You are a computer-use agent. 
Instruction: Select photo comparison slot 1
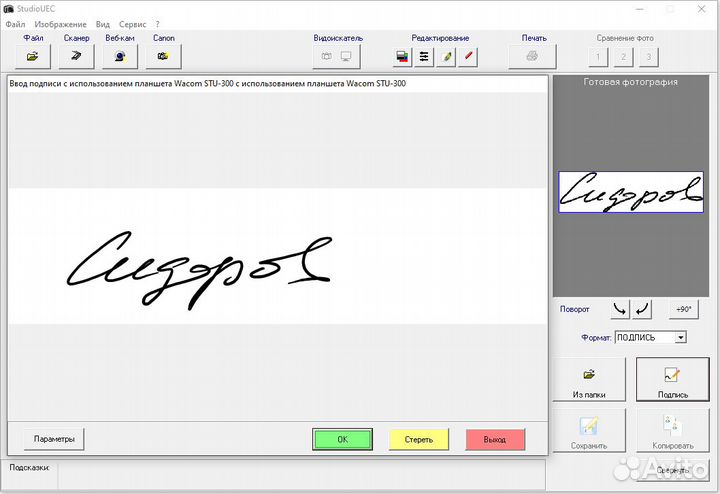click(598, 57)
